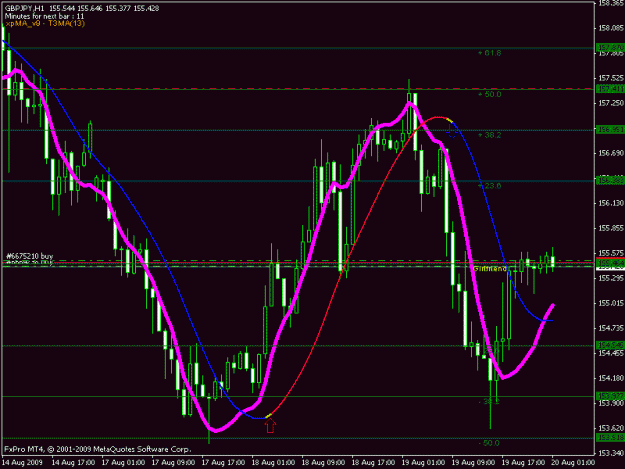Click the 154.735 price axis value
Image resolution: width=625 pixels, height=469 pixels.
click(611, 328)
